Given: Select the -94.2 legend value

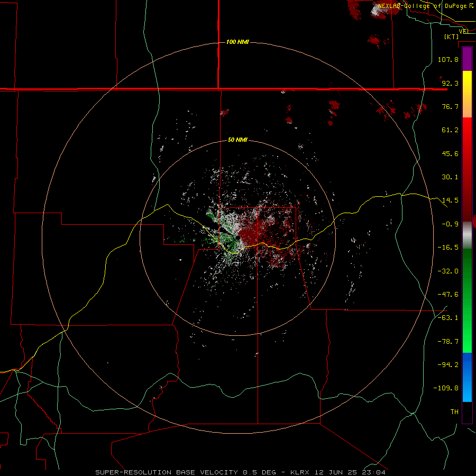Looking at the screenshot, I should click(x=448, y=365).
